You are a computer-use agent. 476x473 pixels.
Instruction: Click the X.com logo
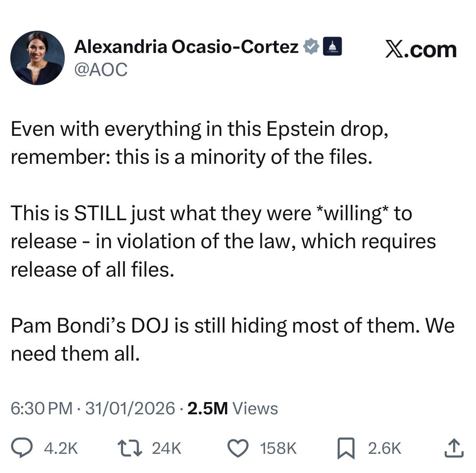[x=421, y=50]
